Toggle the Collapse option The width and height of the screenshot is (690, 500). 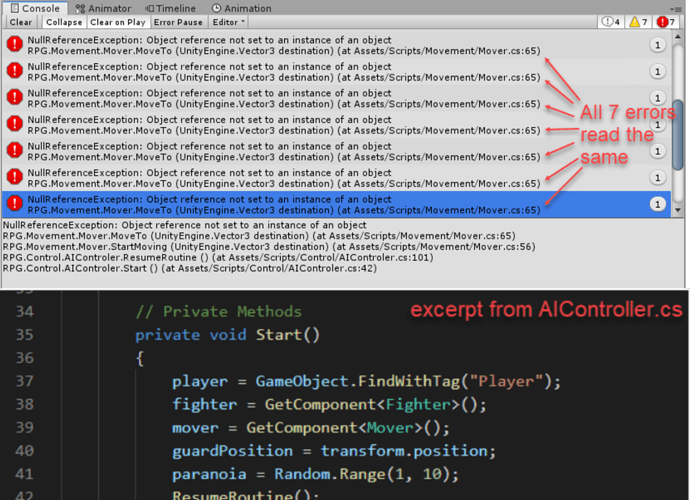tap(64, 22)
